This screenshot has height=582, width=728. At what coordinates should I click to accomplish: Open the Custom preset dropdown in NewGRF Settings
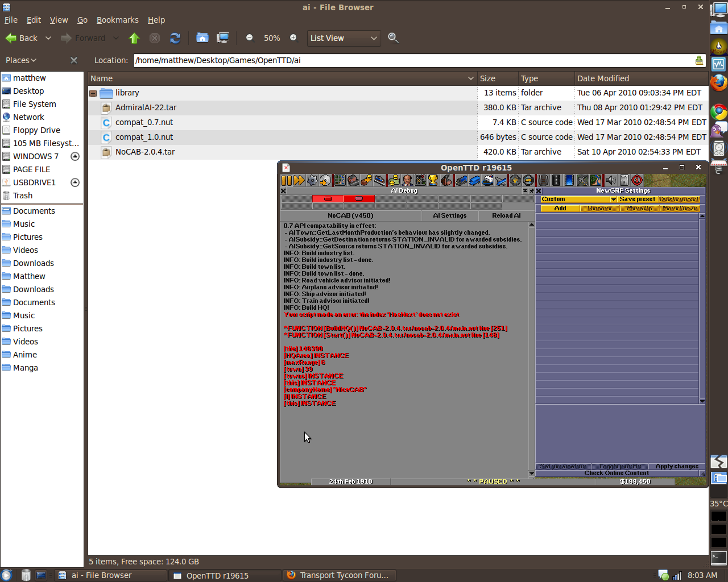tap(614, 199)
